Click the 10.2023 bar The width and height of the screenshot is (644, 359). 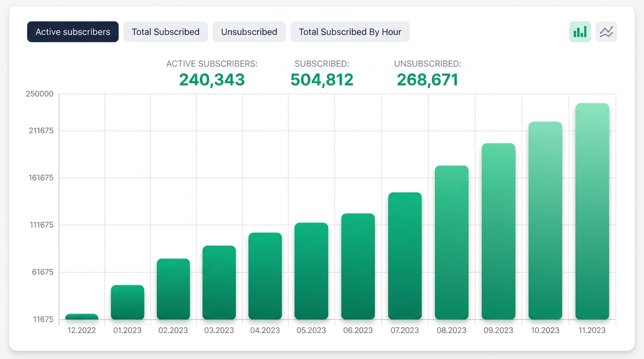(545, 221)
